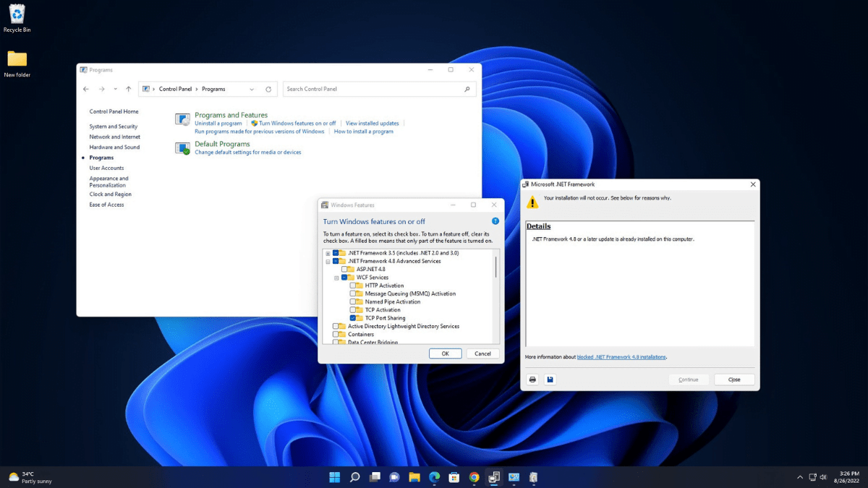This screenshot has width=868, height=488.
Task: Enable Named Pipe Activation checkbox
Action: coord(353,301)
